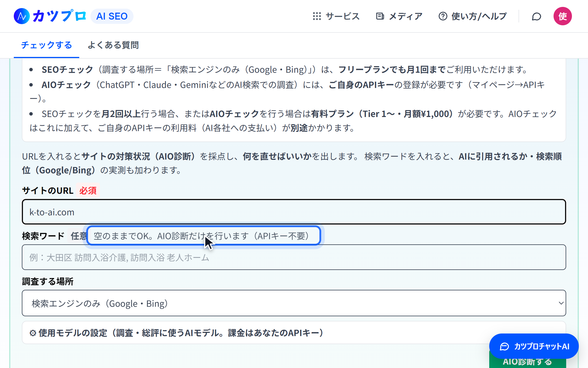588x368 pixels.
Task: Switch to the チェックする tab
Action: click(47, 45)
